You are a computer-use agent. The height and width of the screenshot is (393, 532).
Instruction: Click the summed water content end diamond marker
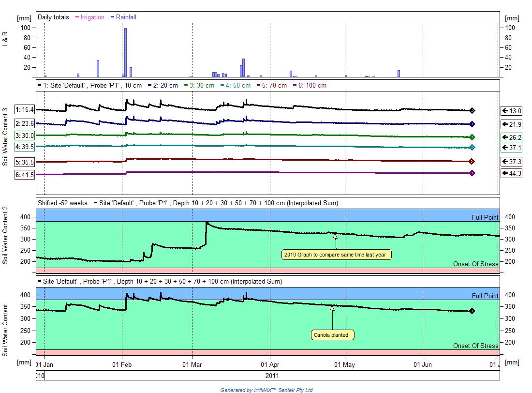(472, 311)
